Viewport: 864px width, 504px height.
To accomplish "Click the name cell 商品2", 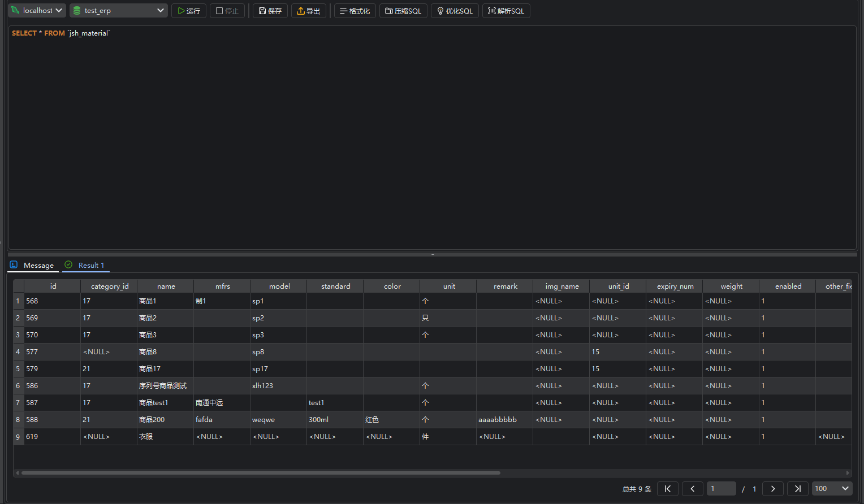I will 166,318.
